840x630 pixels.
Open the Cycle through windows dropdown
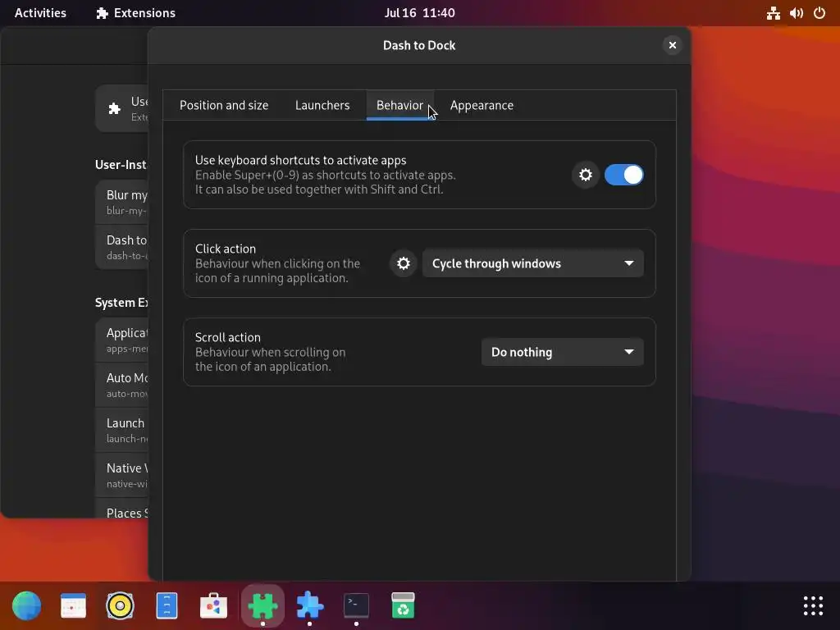[533, 263]
